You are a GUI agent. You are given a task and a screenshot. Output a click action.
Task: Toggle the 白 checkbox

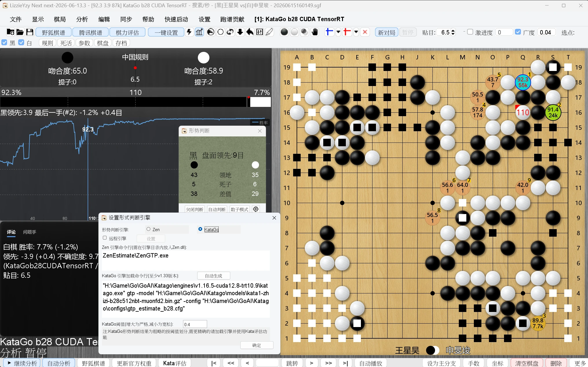point(21,43)
